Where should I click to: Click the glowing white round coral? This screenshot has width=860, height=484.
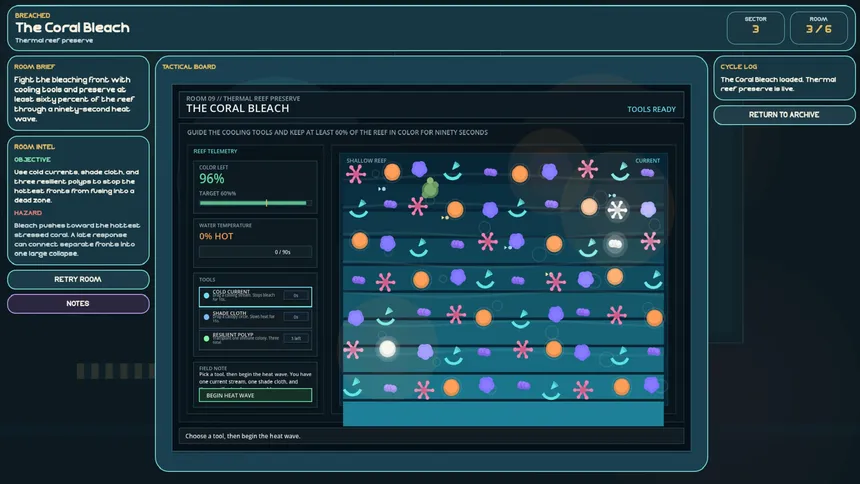(x=387, y=349)
